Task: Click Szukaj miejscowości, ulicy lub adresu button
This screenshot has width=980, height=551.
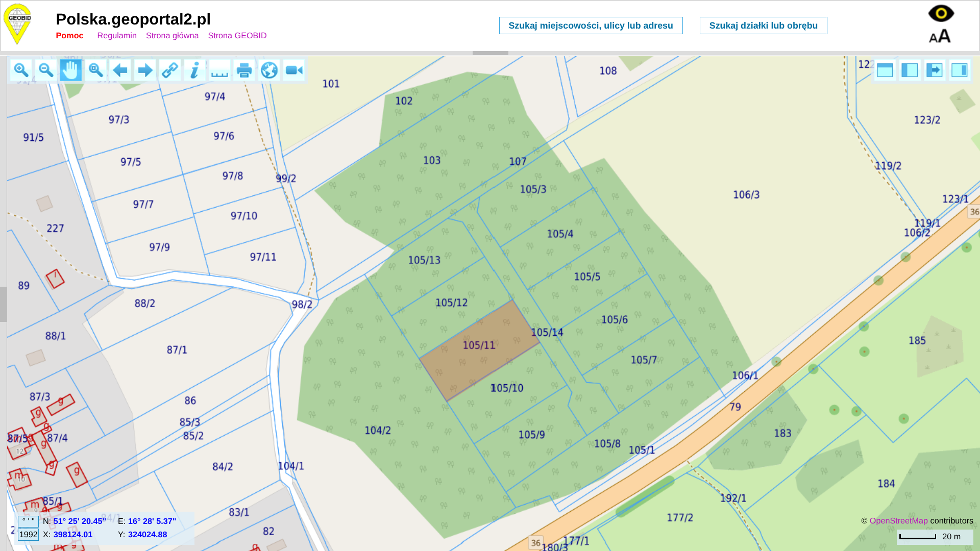Action: tap(591, 26)
